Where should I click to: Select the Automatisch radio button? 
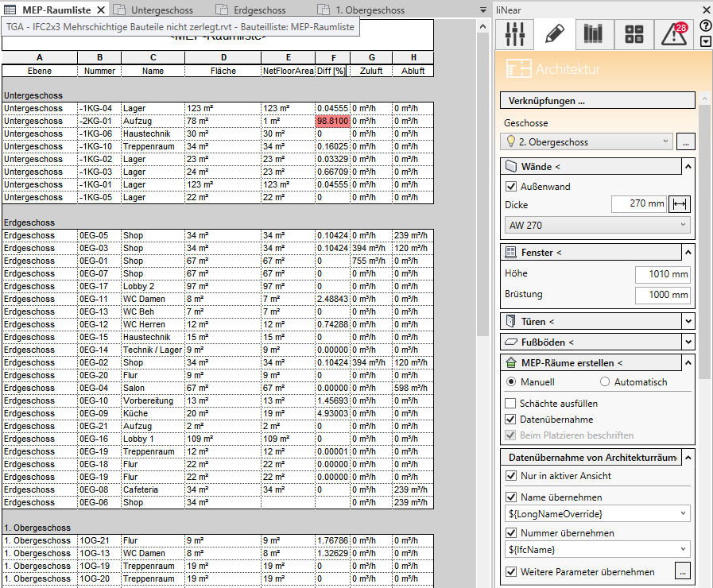point(605,382)
